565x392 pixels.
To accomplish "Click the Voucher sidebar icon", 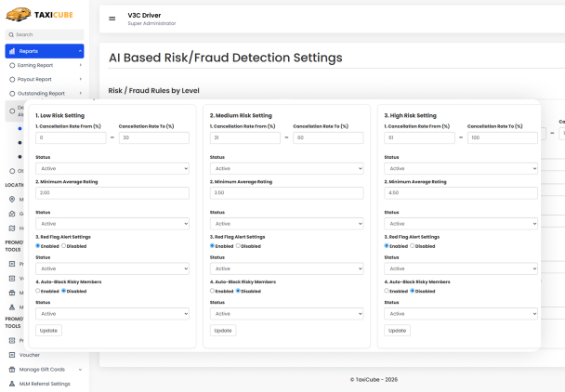I will pyautogui.click(x=11, y=354).
